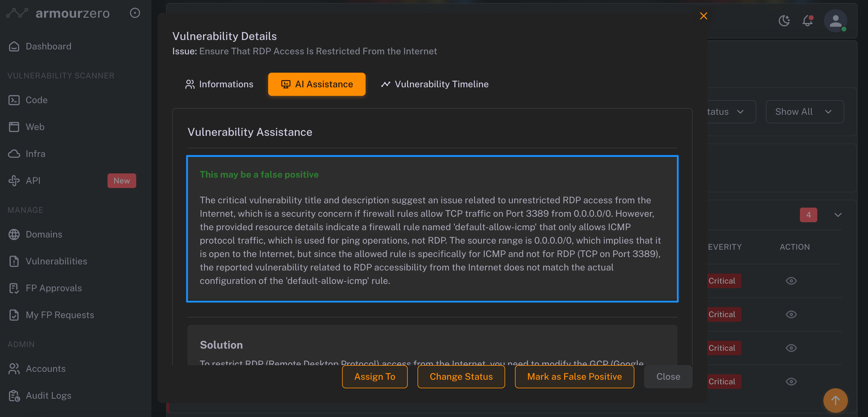Open FP Approvals in sidebar
This screenshot has width=868, height=417.
point(53,288)
